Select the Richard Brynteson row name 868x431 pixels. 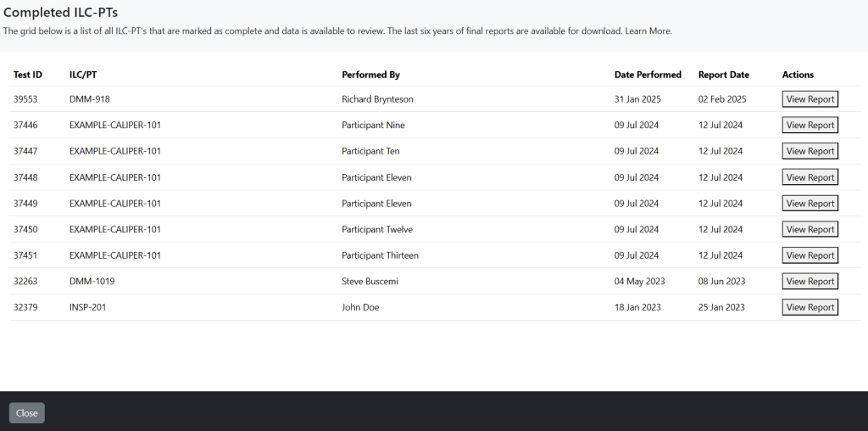click(x=377, y=99)
